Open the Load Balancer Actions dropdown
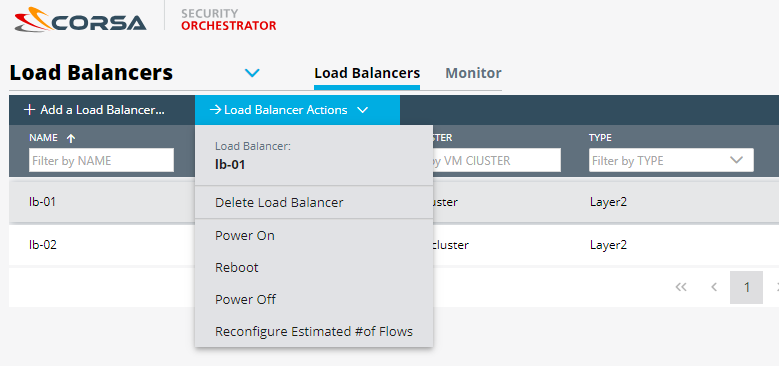 coord(297,110)
